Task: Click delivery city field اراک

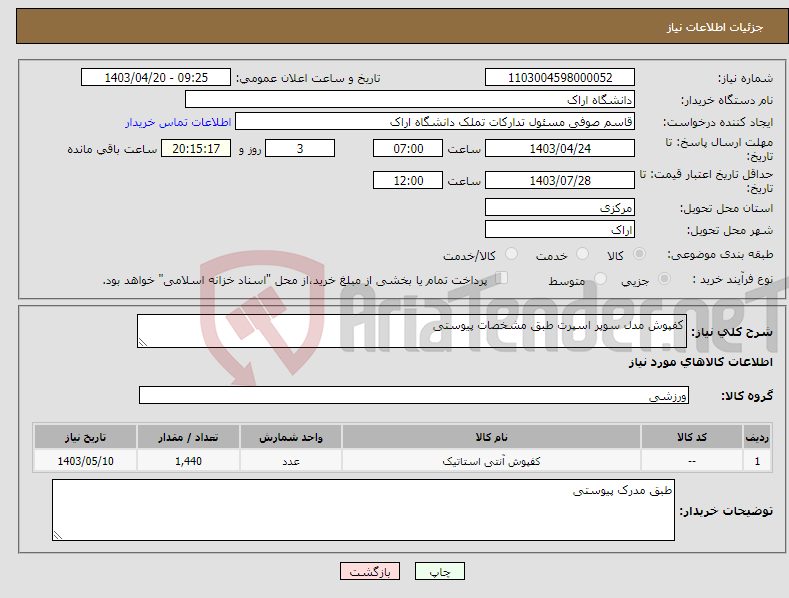Action: coord(560,230)
